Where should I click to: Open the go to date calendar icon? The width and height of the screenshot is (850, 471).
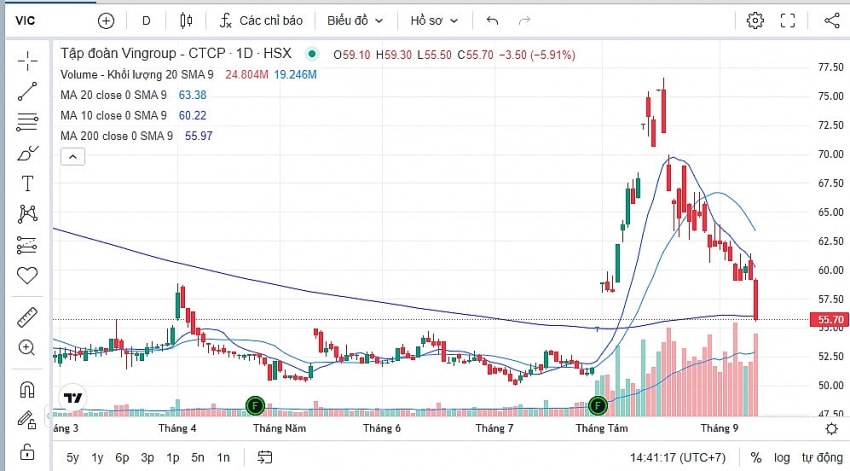[265, 457]
